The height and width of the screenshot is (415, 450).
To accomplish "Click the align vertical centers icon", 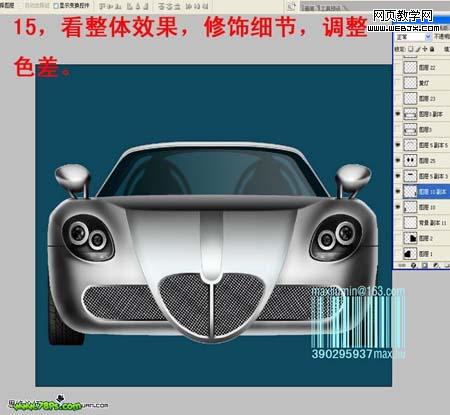I will pos(110,7).
